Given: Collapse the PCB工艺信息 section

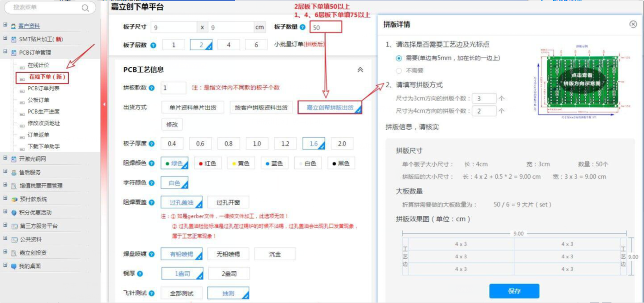Looking at the screenshot, I should [x=360, y=70].
